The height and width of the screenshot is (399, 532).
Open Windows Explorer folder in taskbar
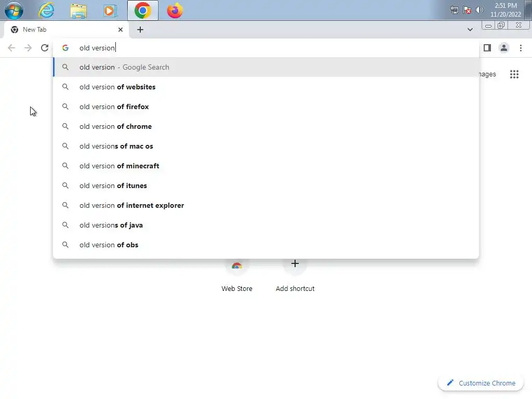point(78,10)
